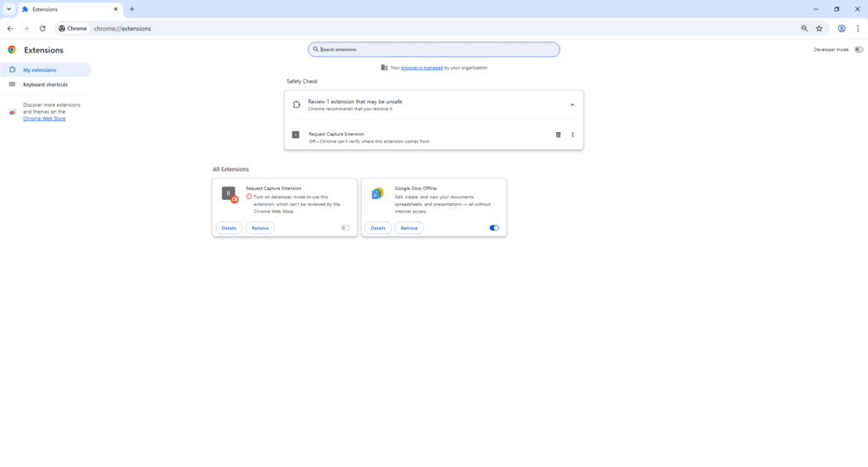Image resolution: width=868 pixels, height=467 pixels.
Task: Delete Request Capture Extension via trash icon
Action: pos(558,135)
